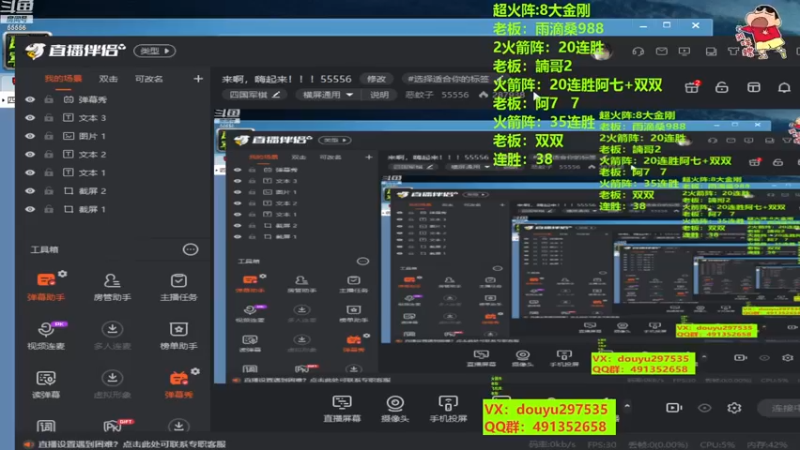The width and height of the screenshot is (800, 450).
Task: Hide the 文本 2 layer
Action: [30, 155]
